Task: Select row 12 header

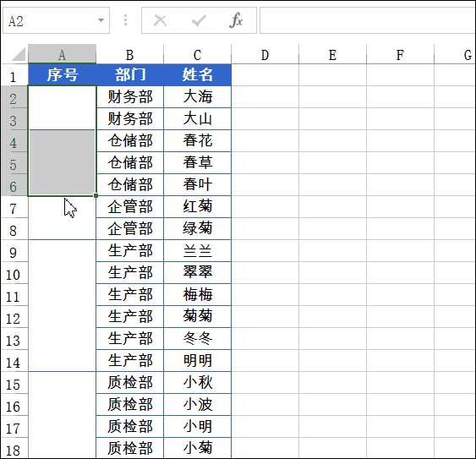Action: point(14,317)
